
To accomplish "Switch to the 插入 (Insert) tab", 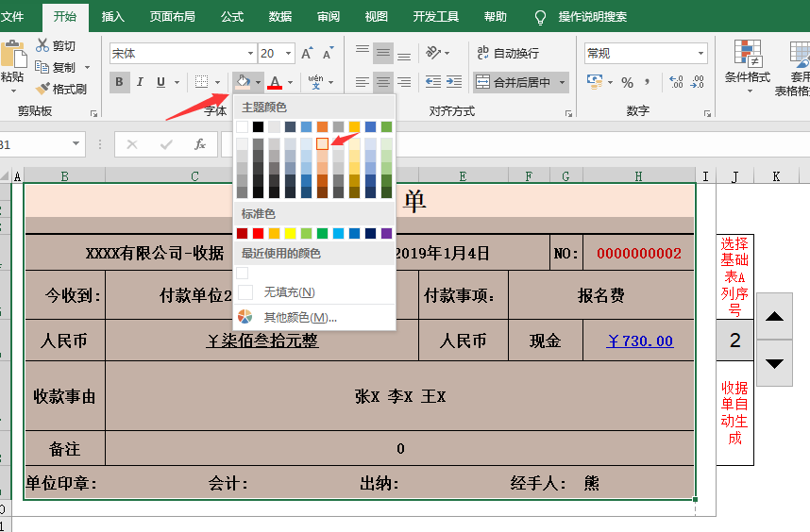I will (113, 17).
